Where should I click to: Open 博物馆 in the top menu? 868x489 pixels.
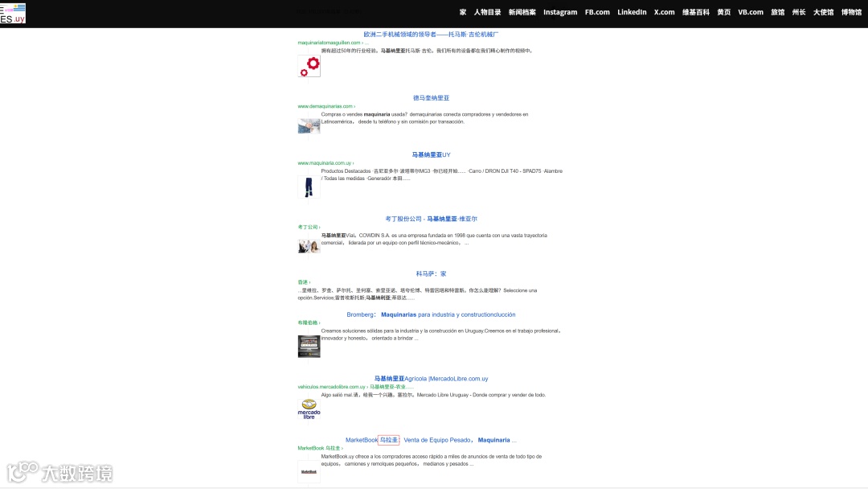point(851,12)
